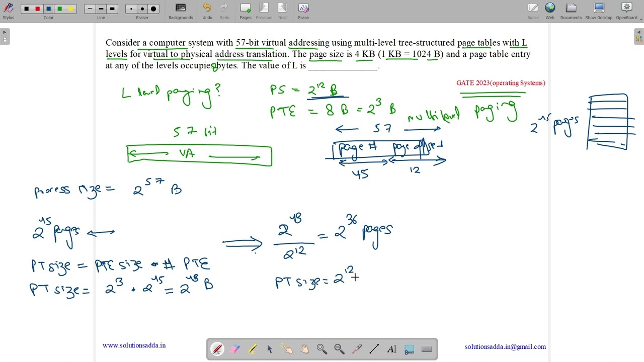Select the yellow pen color
The height and width of the screenshot is (362, 644).
click(70, 9)
